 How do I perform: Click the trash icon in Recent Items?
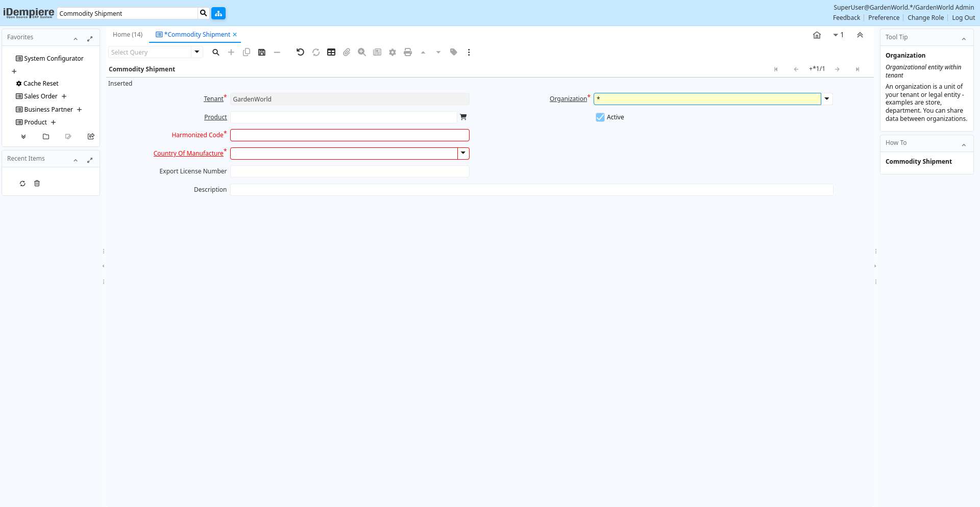tap(37, 183)
